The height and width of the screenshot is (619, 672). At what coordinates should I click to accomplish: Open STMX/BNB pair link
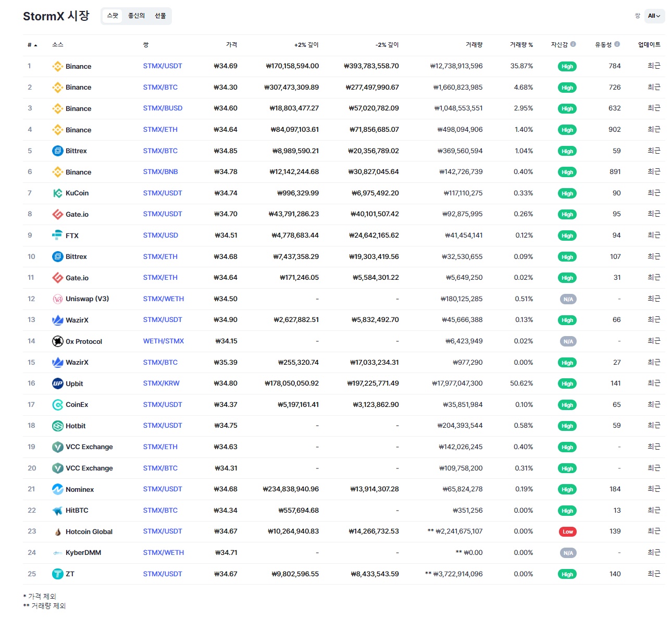(x=160, y=171)
